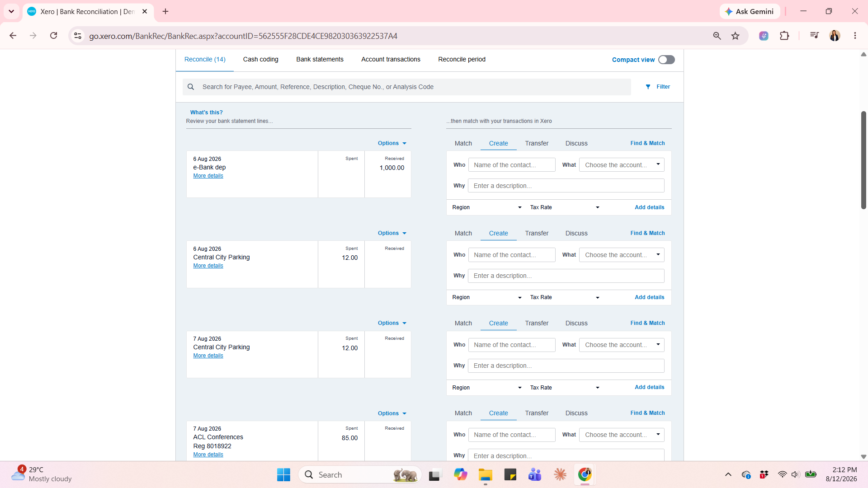Open More details for e-Bank dep

click(x=208, y=176)
